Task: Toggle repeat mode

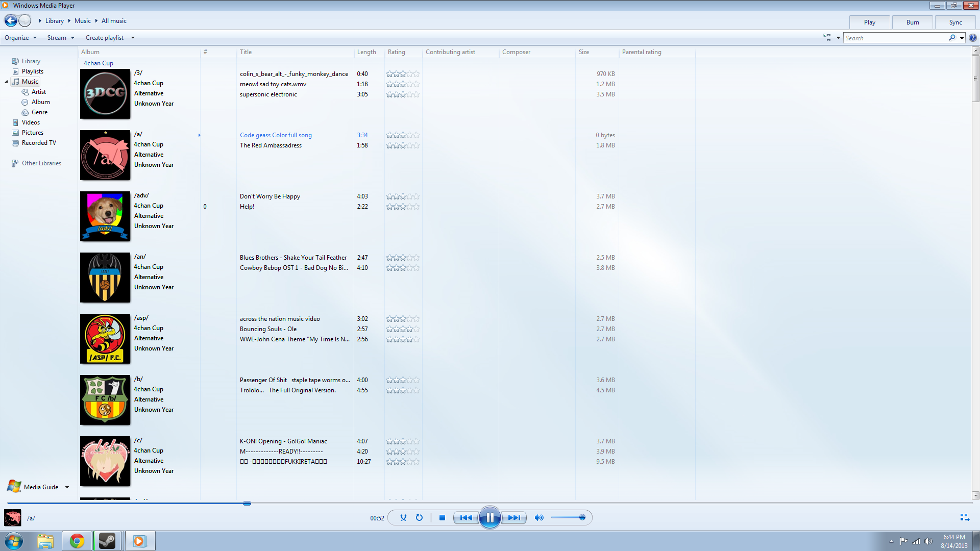Action: tap(419, 518)
